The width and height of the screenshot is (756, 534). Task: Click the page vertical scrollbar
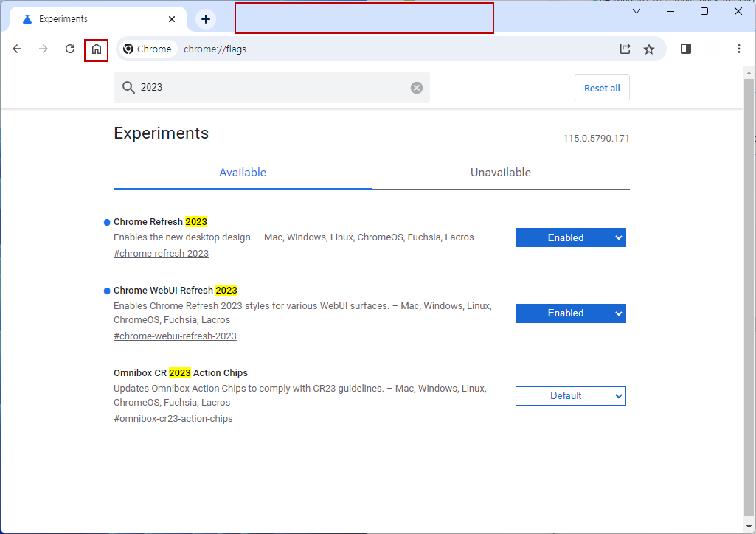pyautogui.click(x=749, y=297)
